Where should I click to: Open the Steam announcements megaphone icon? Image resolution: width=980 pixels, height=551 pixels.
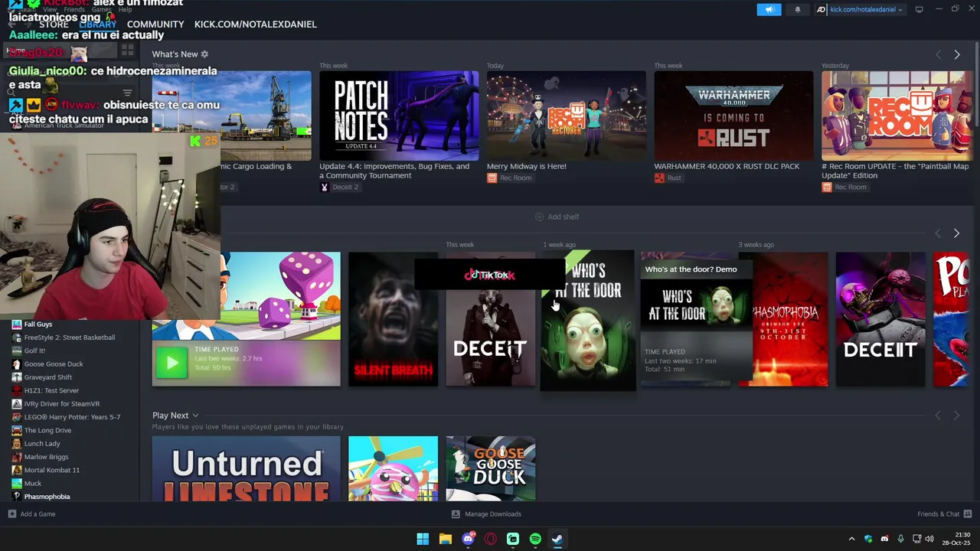769,9
